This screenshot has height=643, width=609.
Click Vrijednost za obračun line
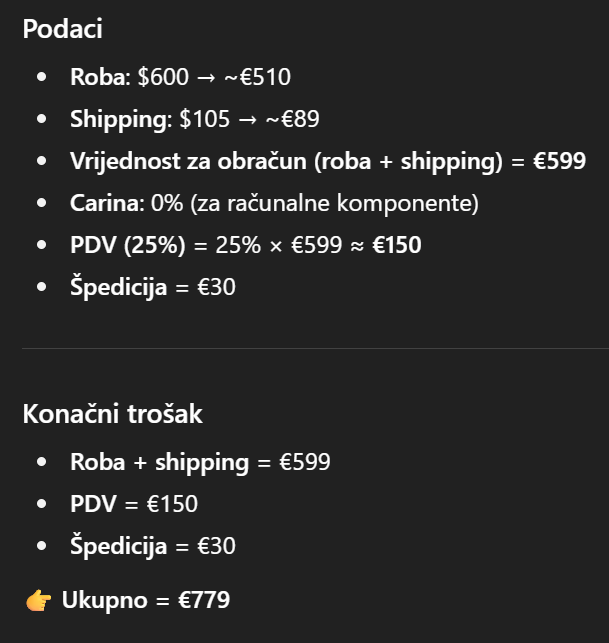[328, 161]
